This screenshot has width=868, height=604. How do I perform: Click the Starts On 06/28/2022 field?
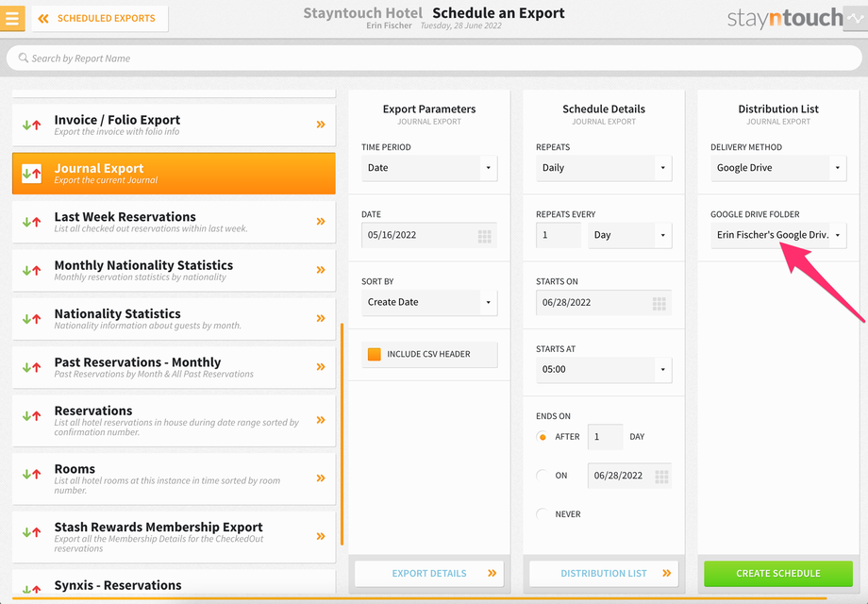pyautogui.click(x=604, y=303)
